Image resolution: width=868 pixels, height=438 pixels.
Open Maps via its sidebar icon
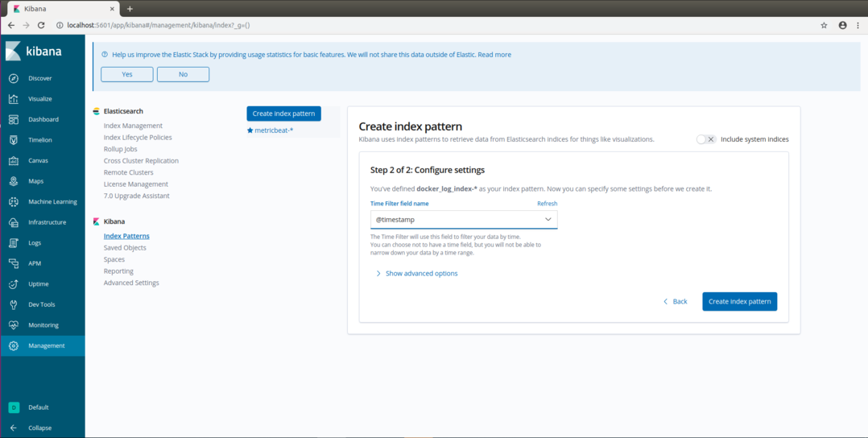coord(14,181)
